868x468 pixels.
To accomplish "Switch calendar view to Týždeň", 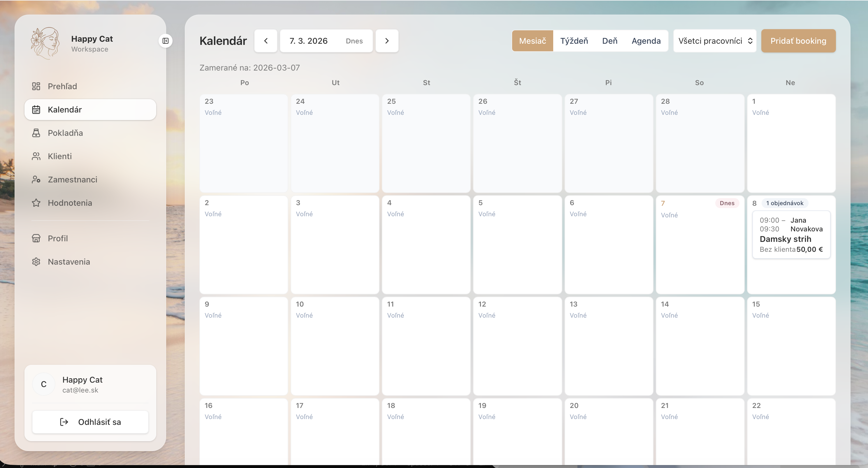I will pos(574,41).
